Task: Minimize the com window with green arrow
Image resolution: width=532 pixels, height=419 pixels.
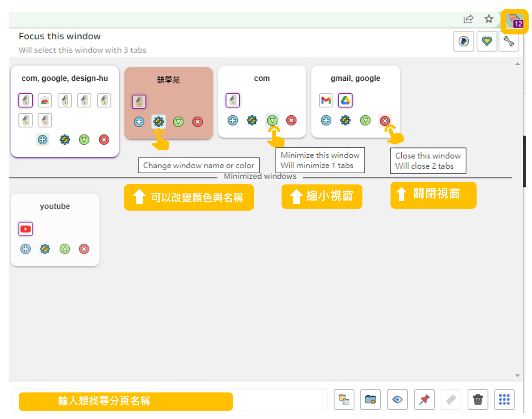Action: (x=272, y=120)
